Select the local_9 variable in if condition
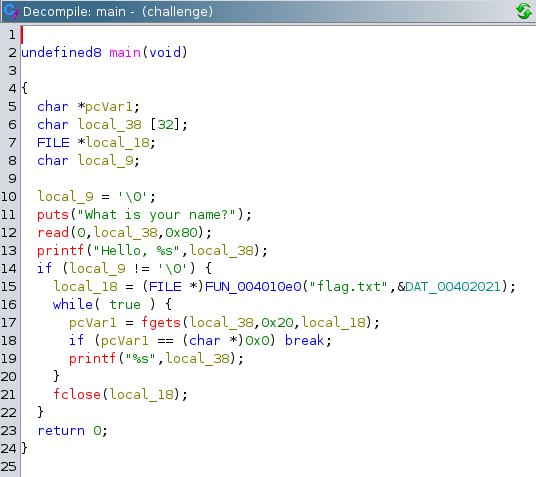This screenshot has height=477, width=536. 97,268
